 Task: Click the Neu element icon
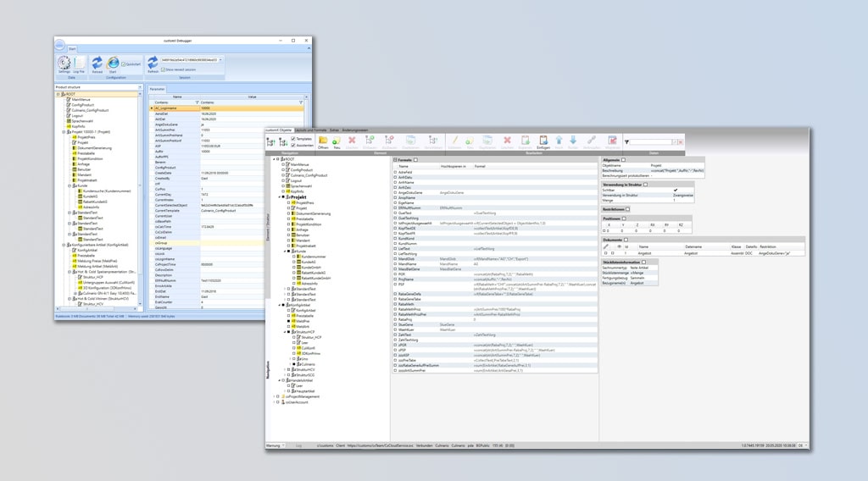click(337, 141)
